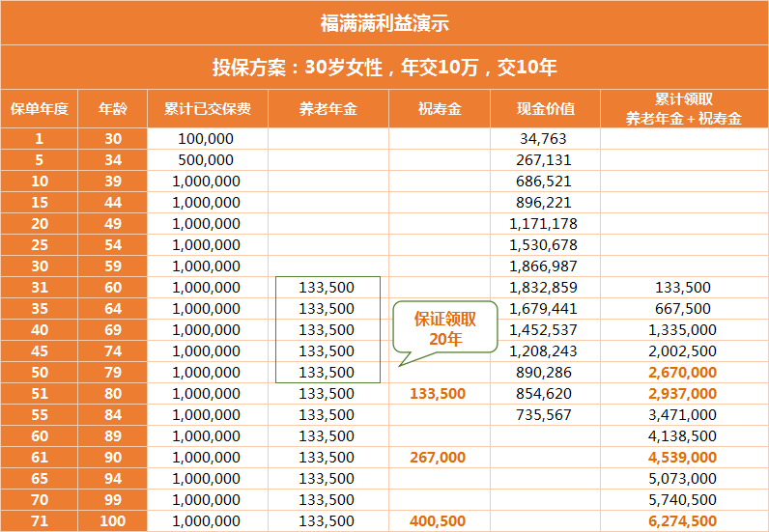Viewport: 769px width, 532px height.
Task: Select cumulative value 4,138,500
Action: click(683, 436)
